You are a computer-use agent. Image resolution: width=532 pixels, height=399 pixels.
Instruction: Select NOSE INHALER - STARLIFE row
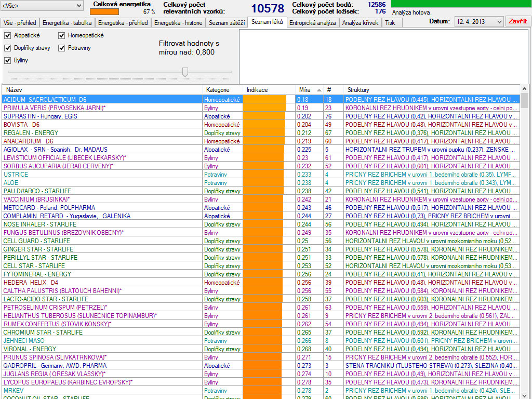pyautogui.click(x=261, y=224)
